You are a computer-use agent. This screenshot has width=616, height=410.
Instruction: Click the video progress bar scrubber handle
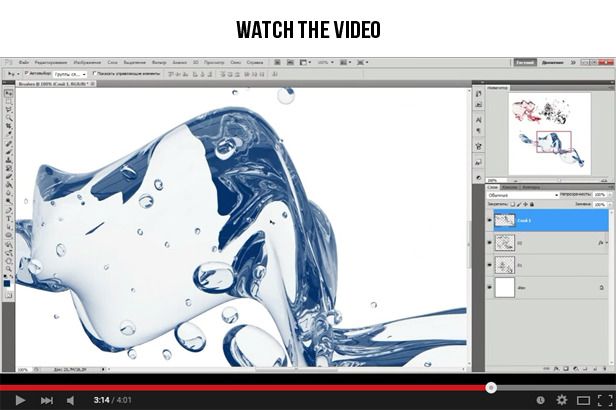pyautogui.click(x=490, y=386)
